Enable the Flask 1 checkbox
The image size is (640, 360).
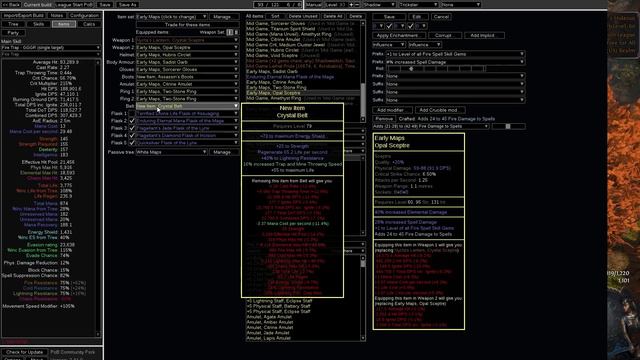coord(131,113)
